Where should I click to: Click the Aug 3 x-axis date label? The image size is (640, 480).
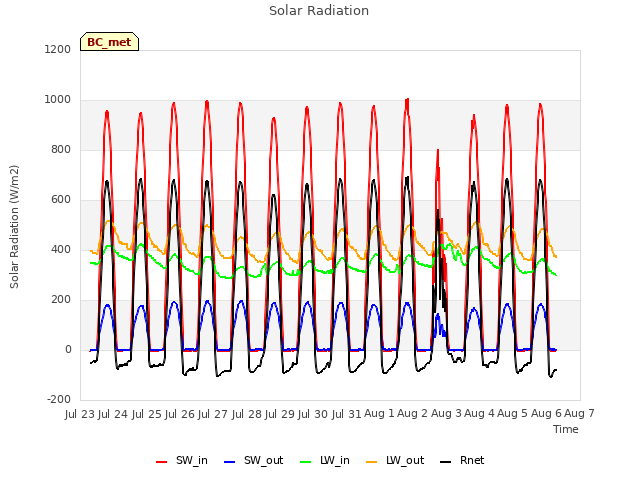pyautogui.click(x=446, y=414)
